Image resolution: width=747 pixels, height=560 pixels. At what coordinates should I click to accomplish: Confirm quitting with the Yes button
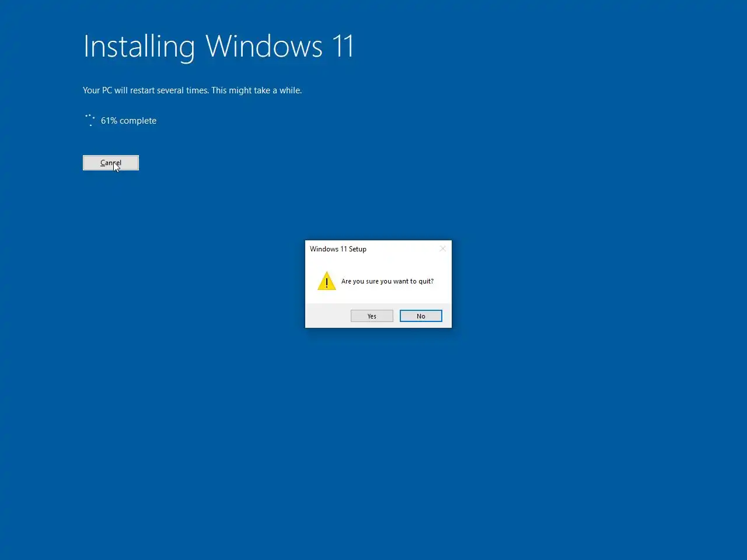[x=372, y=316]
